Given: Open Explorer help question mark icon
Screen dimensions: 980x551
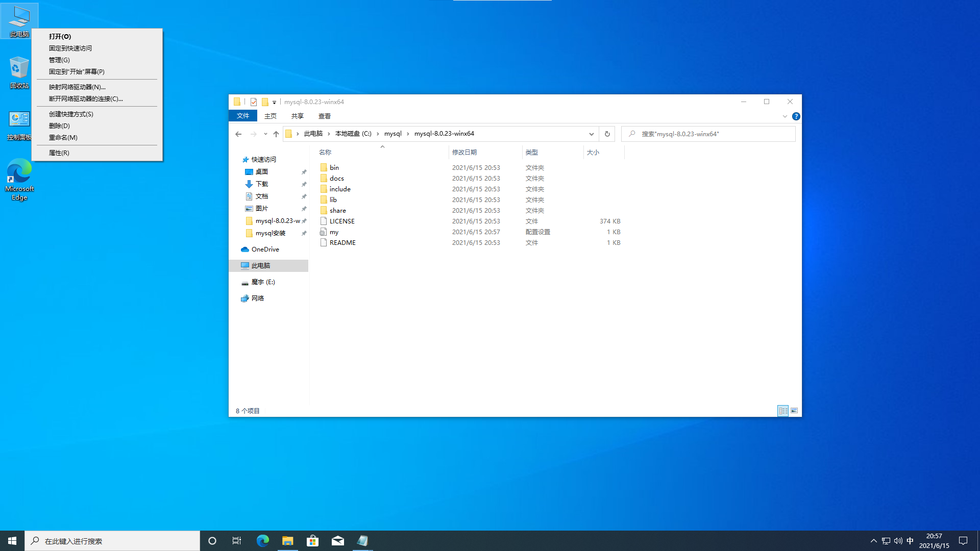Looking at the screenshot, I should pos(796,116).
